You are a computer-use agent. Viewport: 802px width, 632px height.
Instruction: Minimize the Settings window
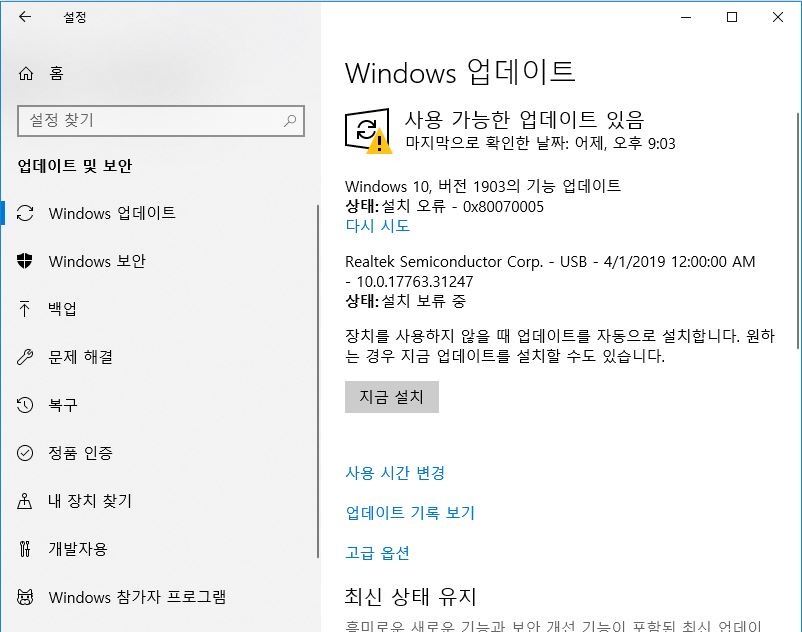click(x=686, y=17)
